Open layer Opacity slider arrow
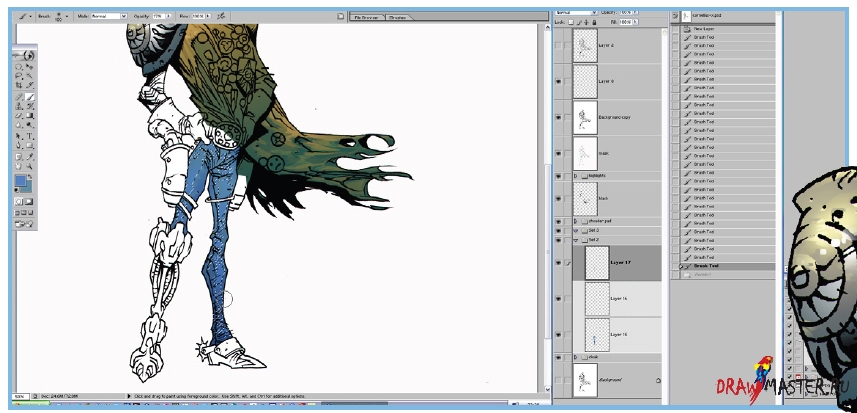 (634, 12)
